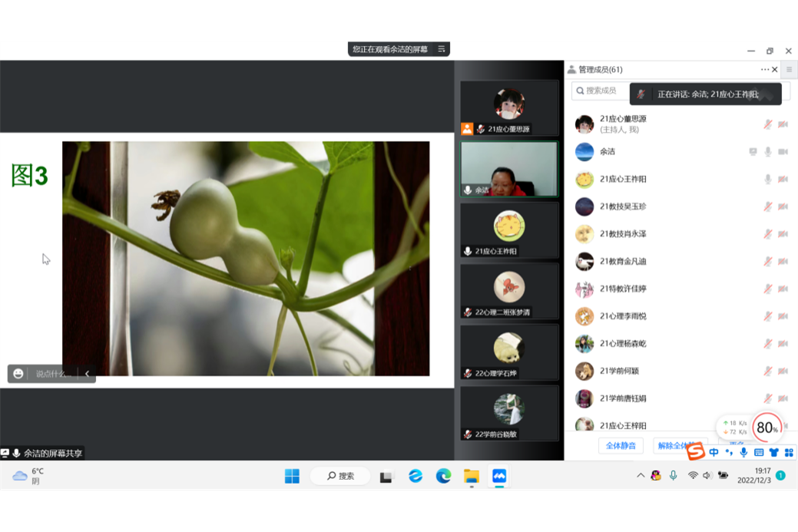Click the search members input field

click(x=607, y=91)
